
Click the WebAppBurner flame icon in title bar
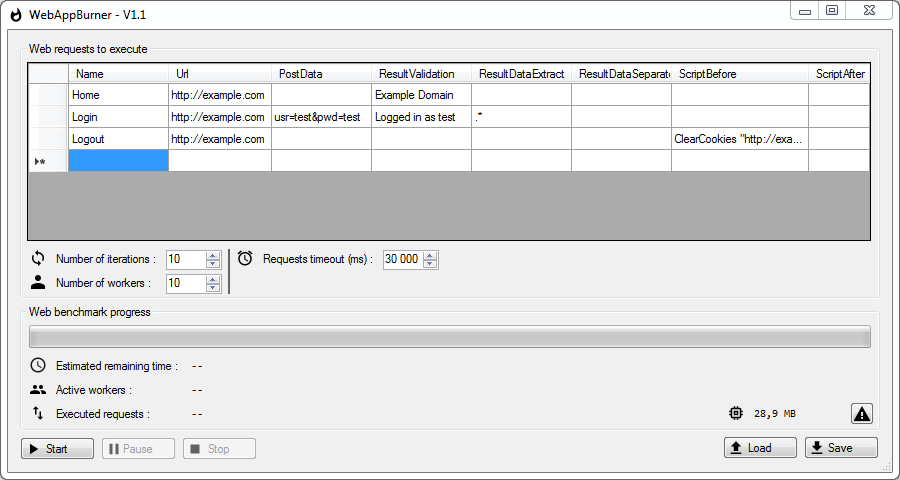[16, 14]
